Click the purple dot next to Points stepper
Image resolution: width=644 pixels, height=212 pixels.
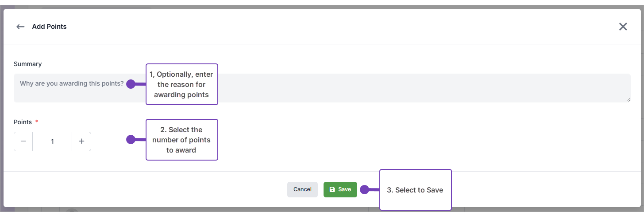[x=131, y=140]
